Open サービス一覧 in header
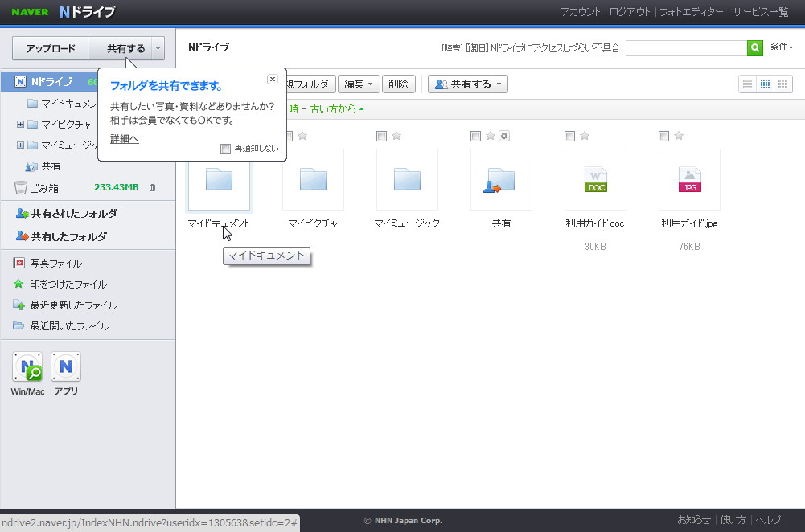The height and width of the screenshot is (532, 805). click(x=760, y=12)
